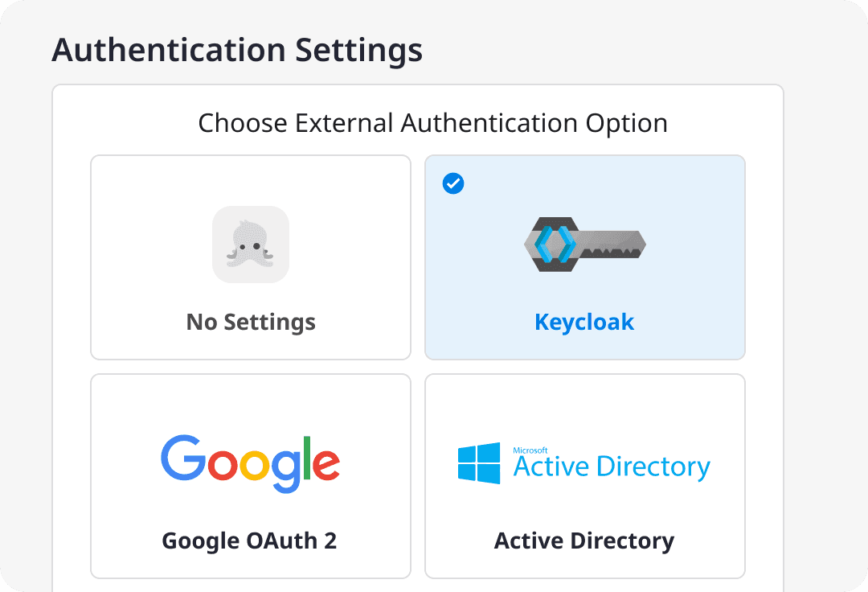868x592 pixels.
Task: Click "Choose External Authentication Option" text
Action: pos(433,123)
